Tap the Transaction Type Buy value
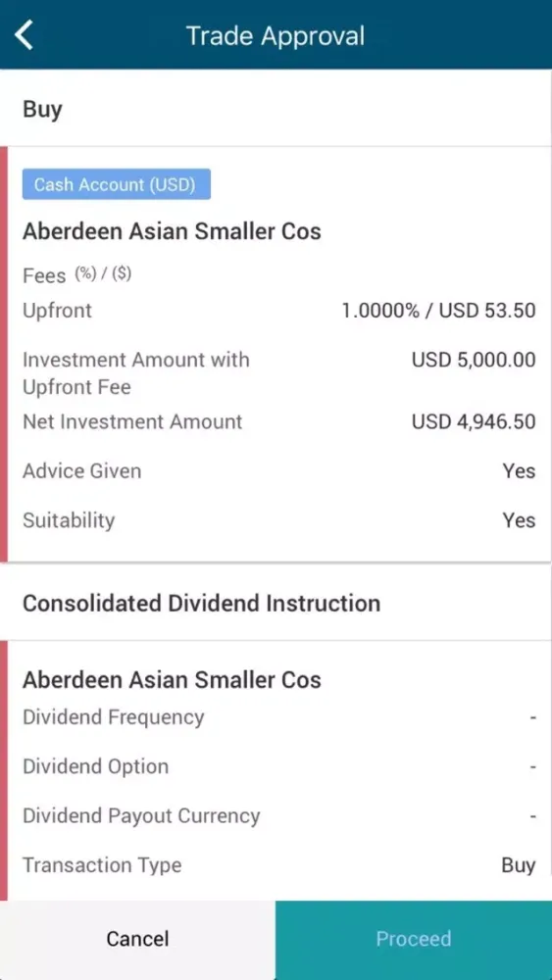 519,865
